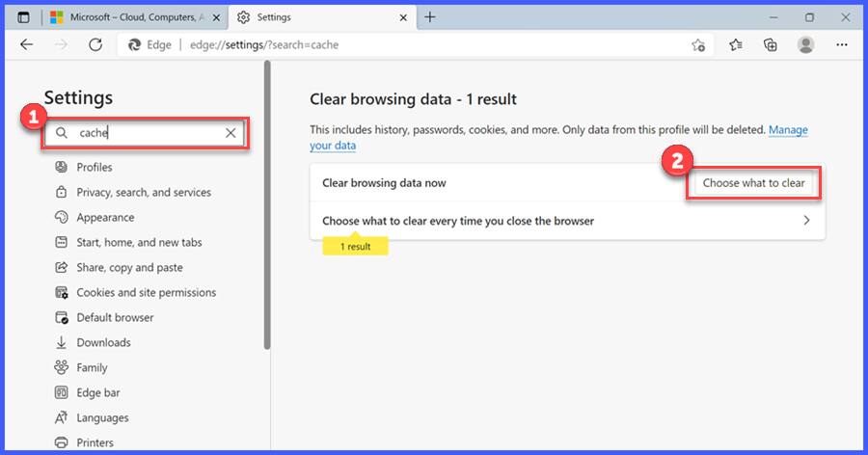Go back using the back arrow
Screen dimensions: 868x455
pyautogui.click(x=26, y=44)
